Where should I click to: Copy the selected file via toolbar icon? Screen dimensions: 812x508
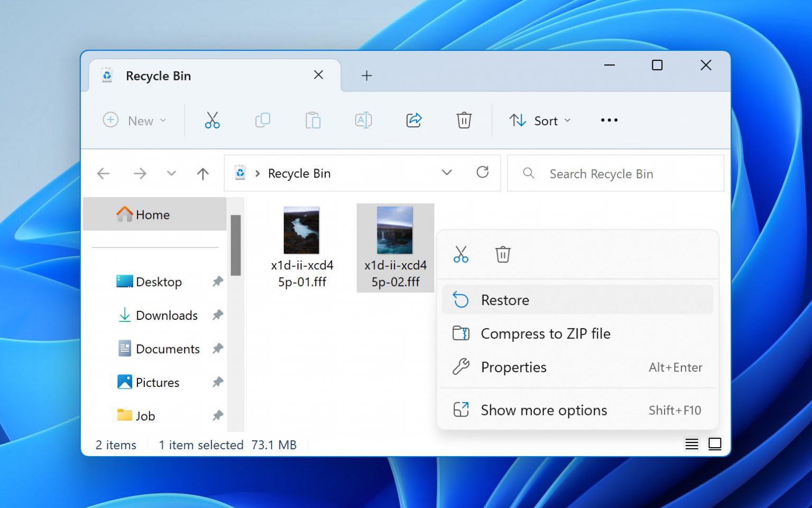click(x=263, y=120)
